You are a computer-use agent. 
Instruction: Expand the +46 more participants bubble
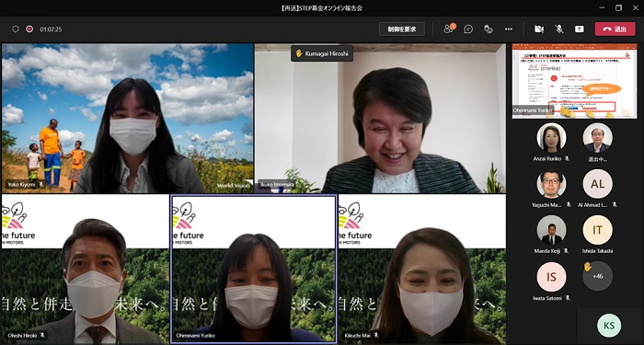pyautogui.click(x=598, y=276)
